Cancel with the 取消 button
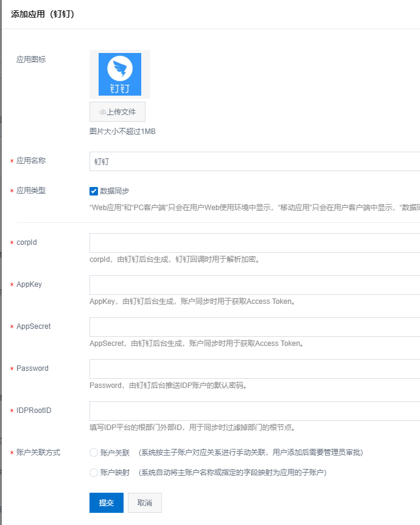The height and width of the screenshot is (525, 420). coord(145,502)
